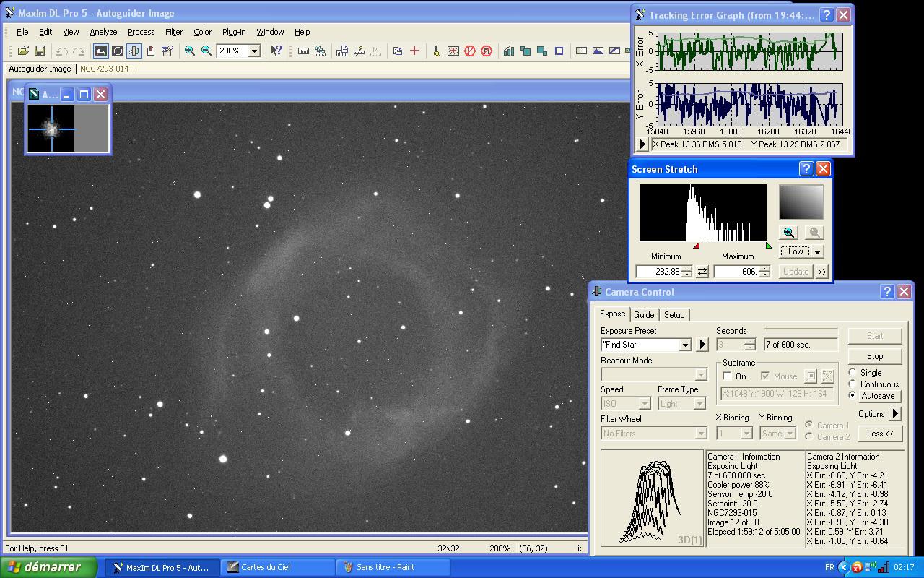The height and width of the screenshot is (578, 924).
Task: Click the Less << button
Action: [x=879, y=433]
